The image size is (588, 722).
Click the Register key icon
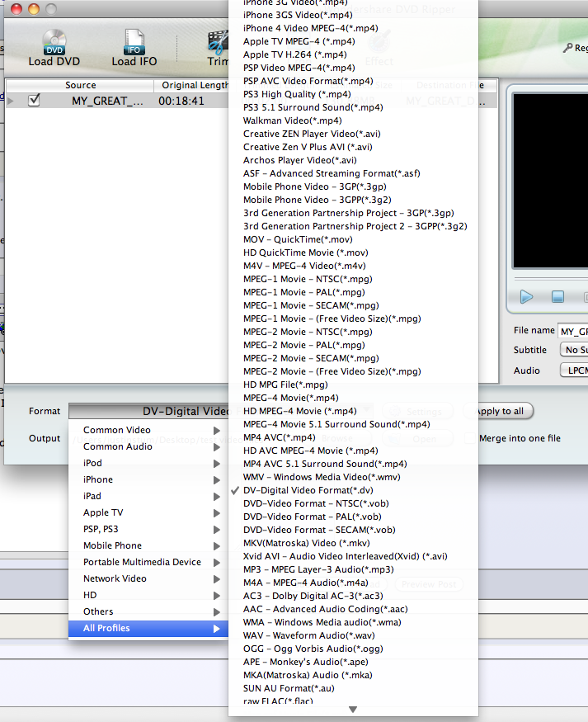[567, 48]
